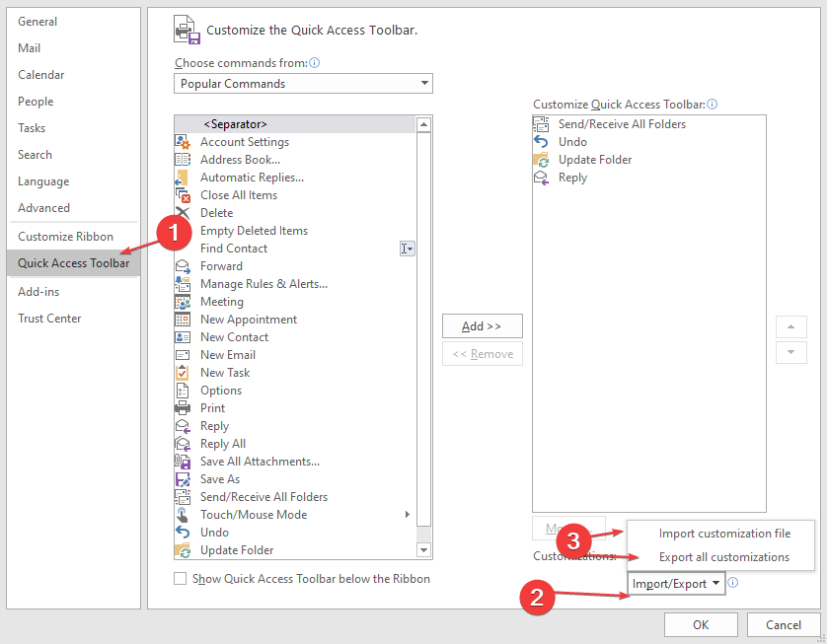Click the << Remove button
The height and width of the screenshot is (644, 827).
482,354
